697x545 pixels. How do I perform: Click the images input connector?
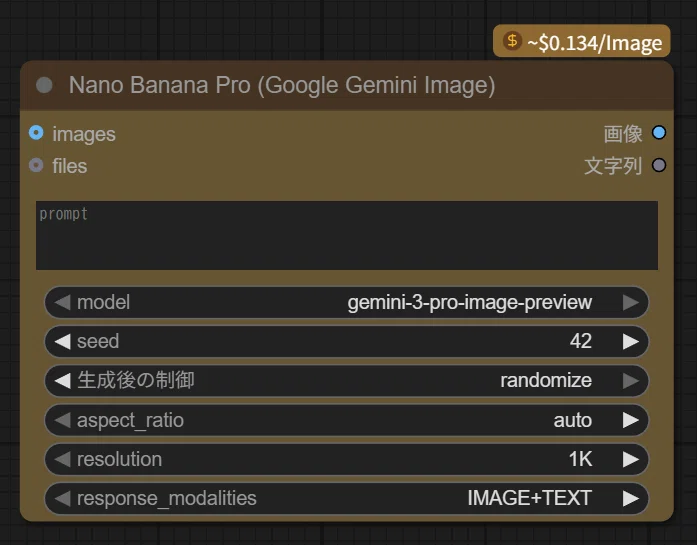[36, 133]
